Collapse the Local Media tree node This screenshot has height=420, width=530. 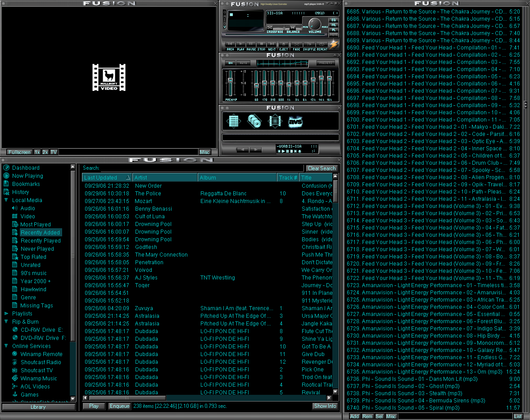click(x=6, y=200)
